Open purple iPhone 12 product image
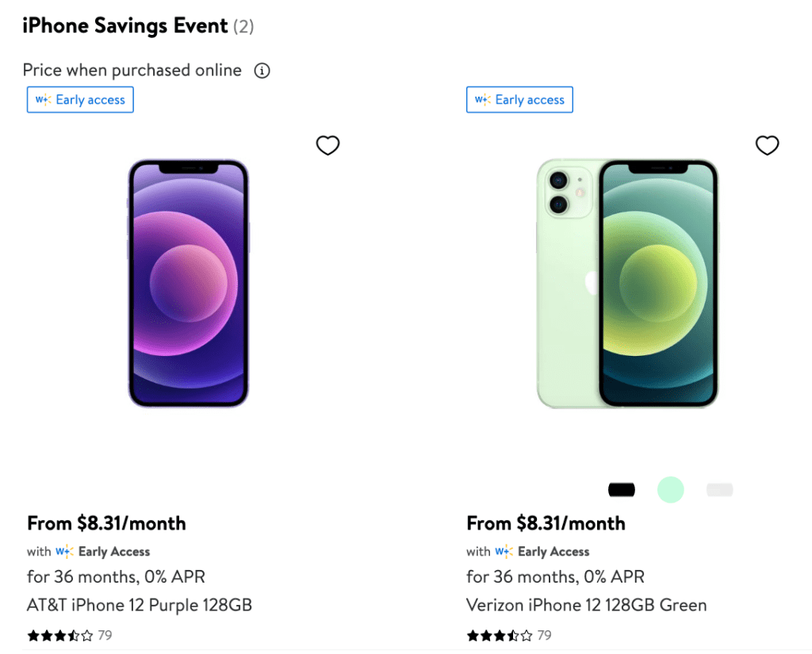This screenshot has height=654, width=812. (189, 283)
